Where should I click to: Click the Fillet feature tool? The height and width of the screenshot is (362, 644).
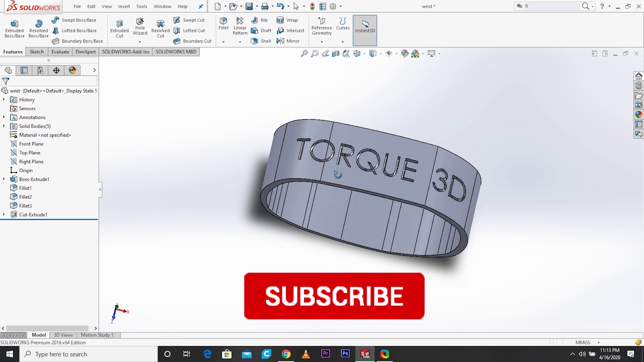point(223,25)
